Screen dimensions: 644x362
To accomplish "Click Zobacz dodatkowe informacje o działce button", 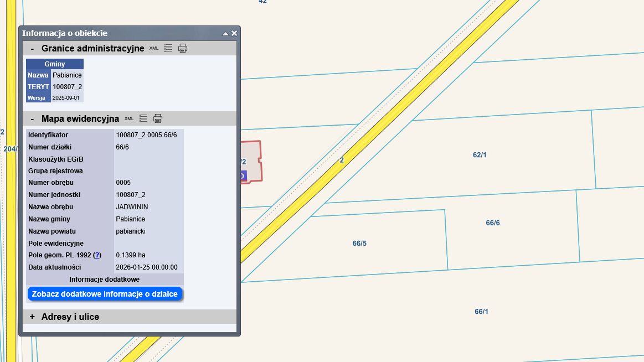I will 105,294.
